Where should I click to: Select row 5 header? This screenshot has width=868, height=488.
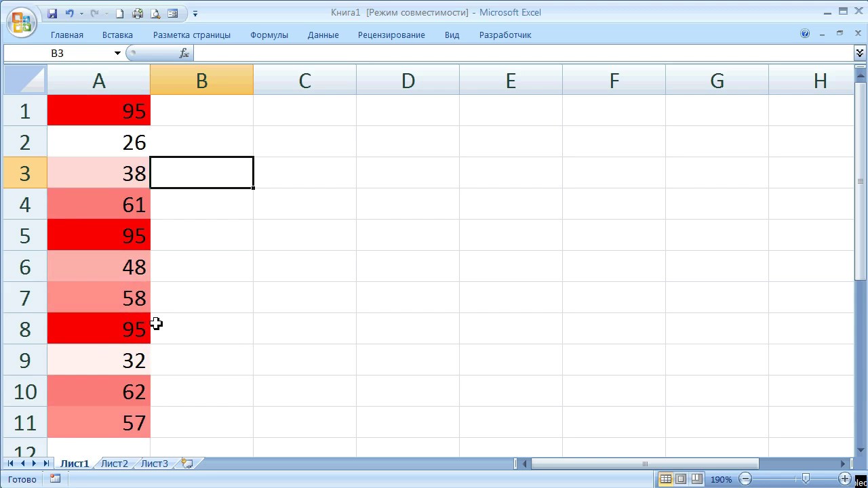[25, 235]
